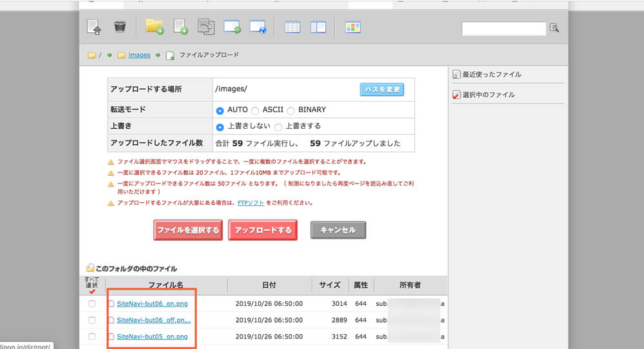
Task: Click the ファイルアップロード breadcrumb text
Action: coord(209,55)
